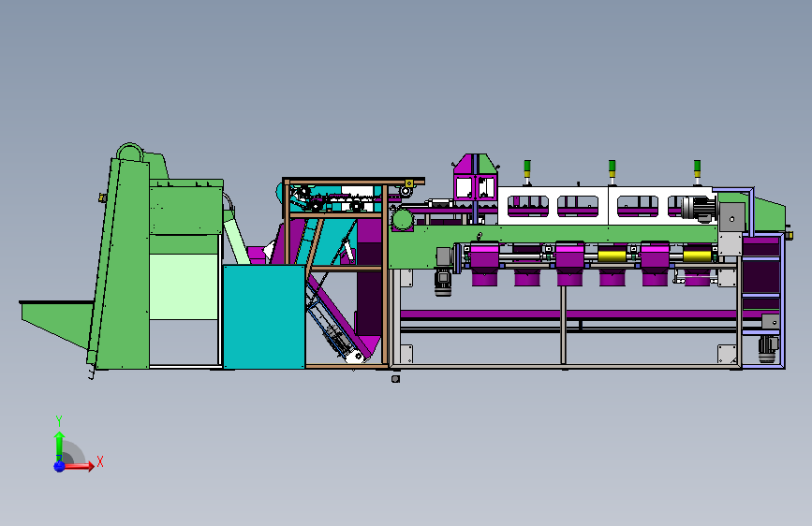Pick the light green panel on the conveyor
The image size is (812, 526).
184,286
